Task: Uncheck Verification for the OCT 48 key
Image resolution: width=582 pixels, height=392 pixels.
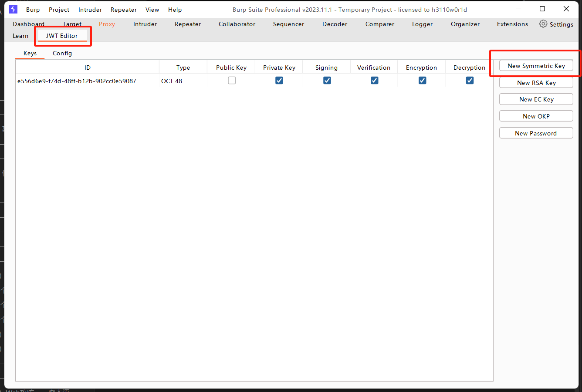Action: pos(374,81)
